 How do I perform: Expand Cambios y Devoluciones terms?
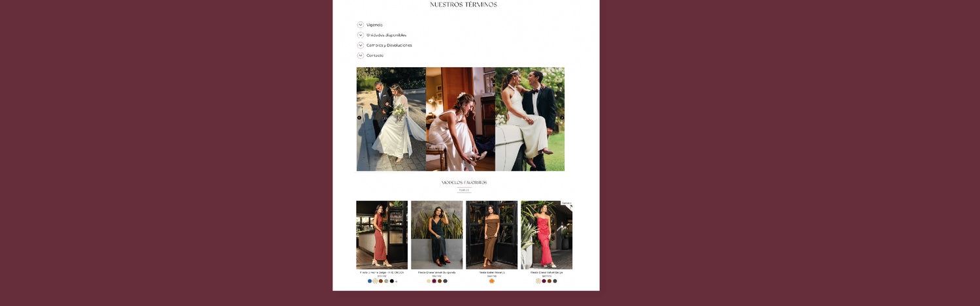pyautogui.click(x=361, y=46)
